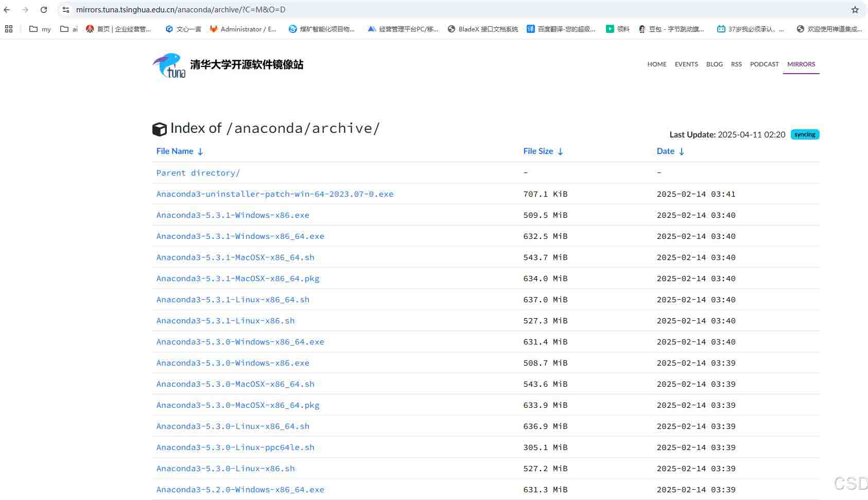
Task: Open the 豆包 bookmark
Action: click(671, 29)
